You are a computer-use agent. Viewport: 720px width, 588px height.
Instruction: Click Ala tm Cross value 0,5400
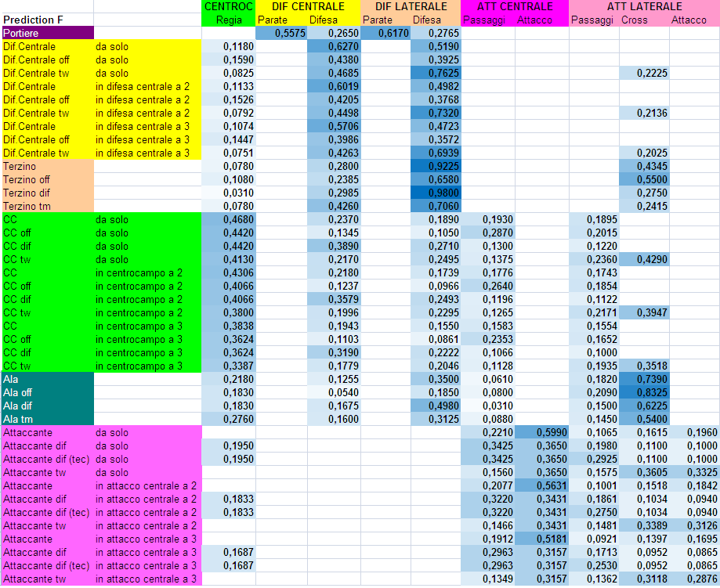644,419
